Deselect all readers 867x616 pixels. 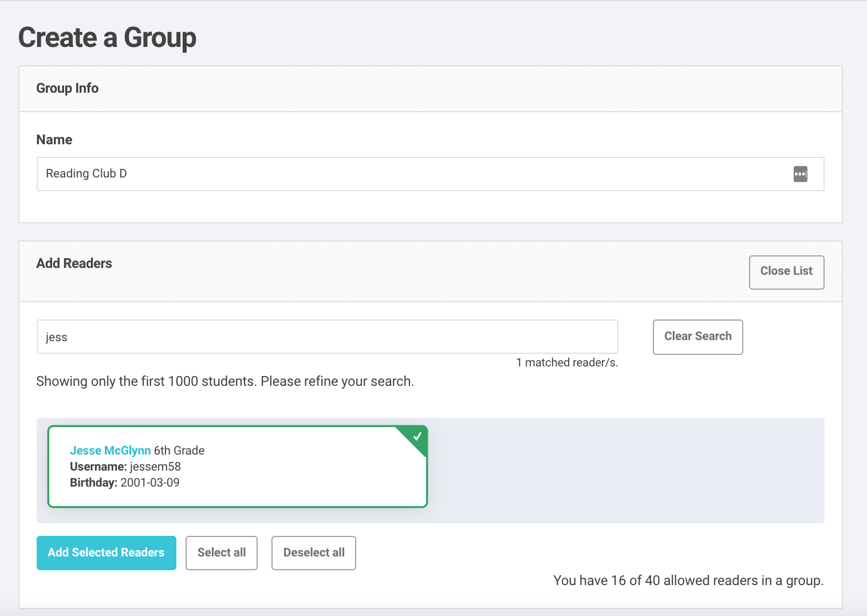tap(314, 552)
